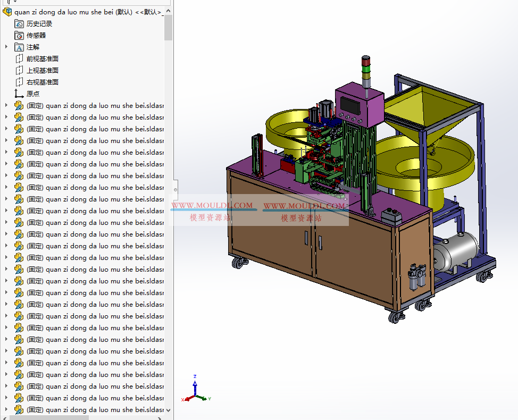Click the assembly icon on the second fixed component row
The height and width of the screenshot is (420, 518).
19,117
